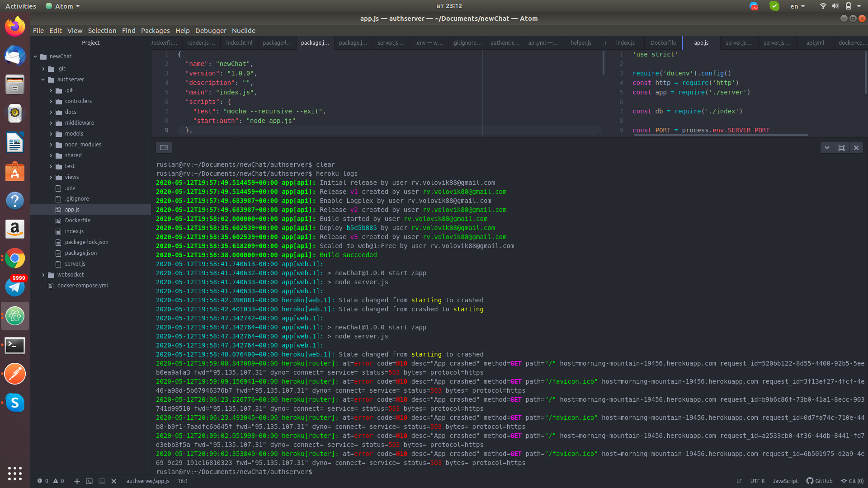
Task: Open the GitHub status bar panel
Action: [819, 481]
